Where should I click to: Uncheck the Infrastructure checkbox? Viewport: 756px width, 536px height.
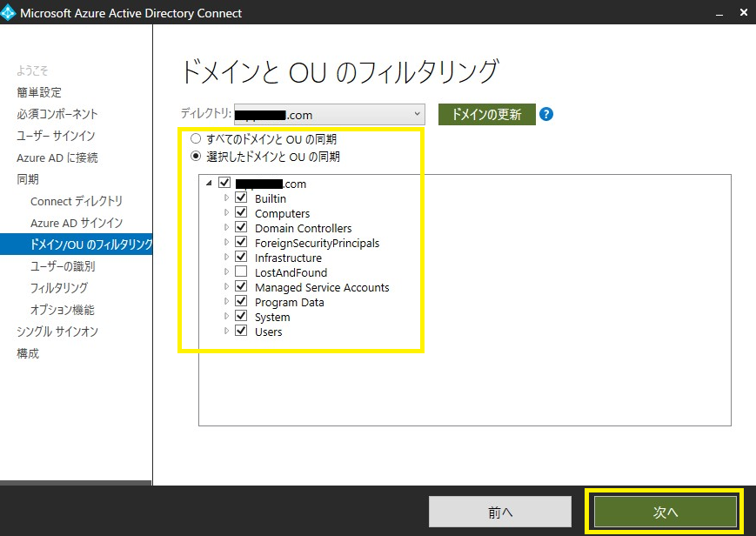(241, 258)
